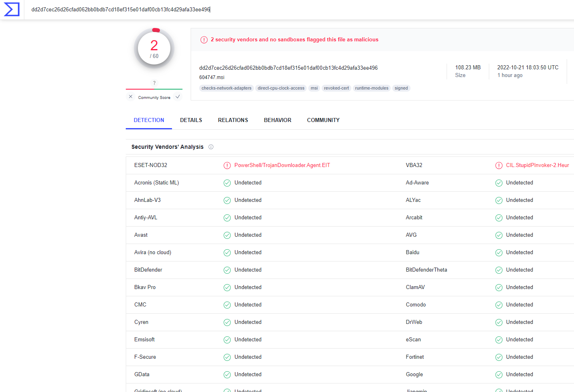The image size is (574, 392).
Task: Click the VBA32 vendor name
Action: pos(414,165)
